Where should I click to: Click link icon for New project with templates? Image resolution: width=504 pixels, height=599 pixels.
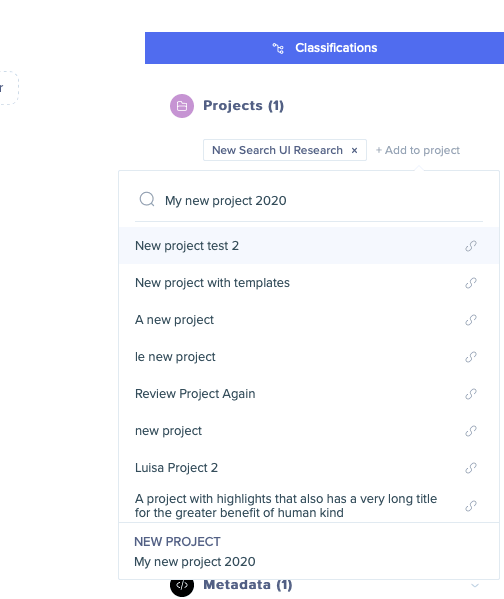coord(471,283)
